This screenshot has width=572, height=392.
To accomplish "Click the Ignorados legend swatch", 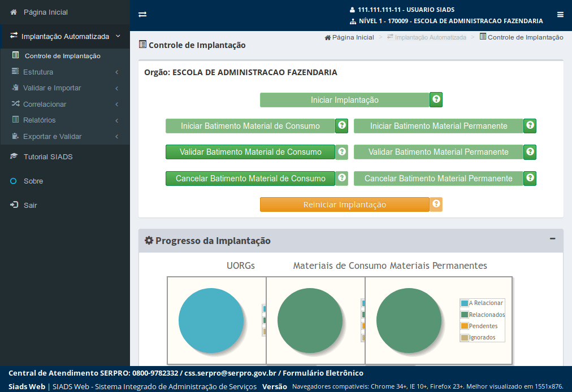I will click(465, 337).
